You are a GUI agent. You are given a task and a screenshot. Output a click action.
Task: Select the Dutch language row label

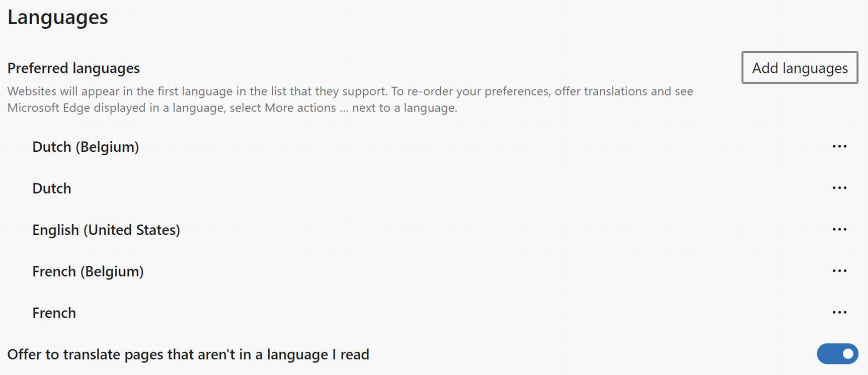(x=52, y=189)
